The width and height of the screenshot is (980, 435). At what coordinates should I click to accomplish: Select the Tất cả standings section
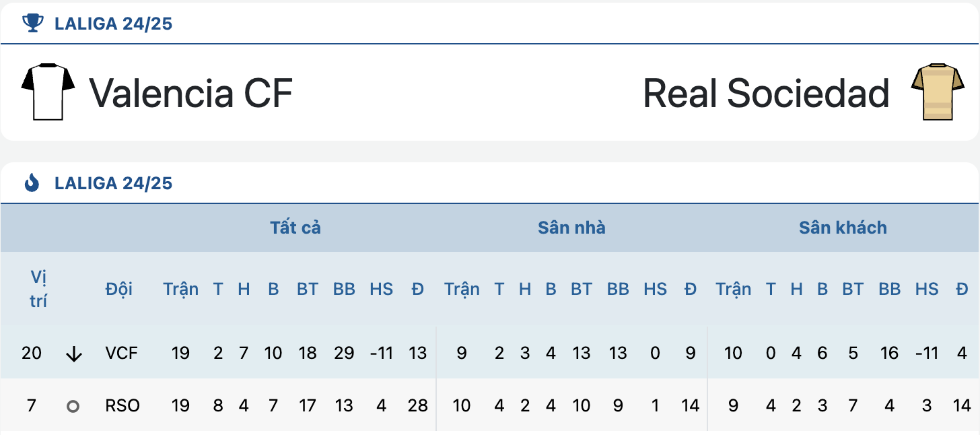(295, 228)
